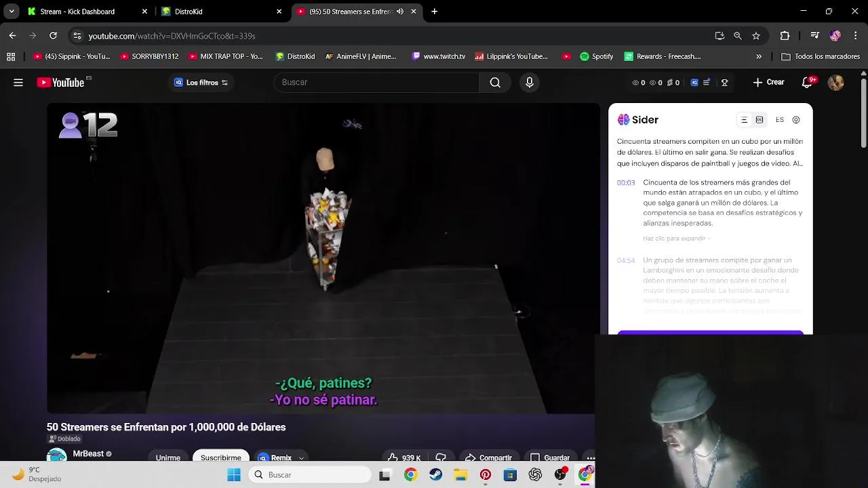Click the trophy icon in the header
868x488 pixels.
pos(724,83)
